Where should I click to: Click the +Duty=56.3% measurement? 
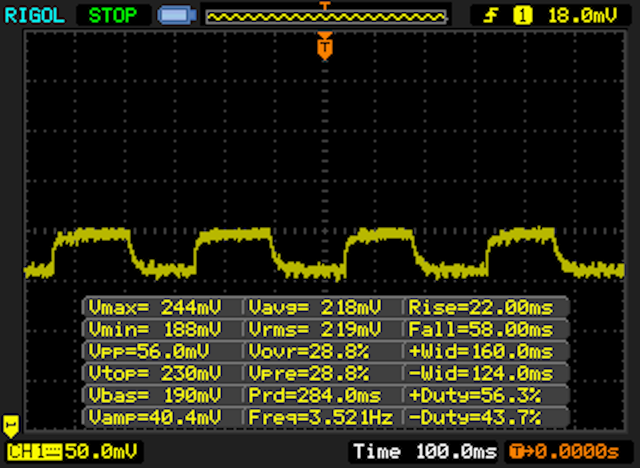[475, 395]
